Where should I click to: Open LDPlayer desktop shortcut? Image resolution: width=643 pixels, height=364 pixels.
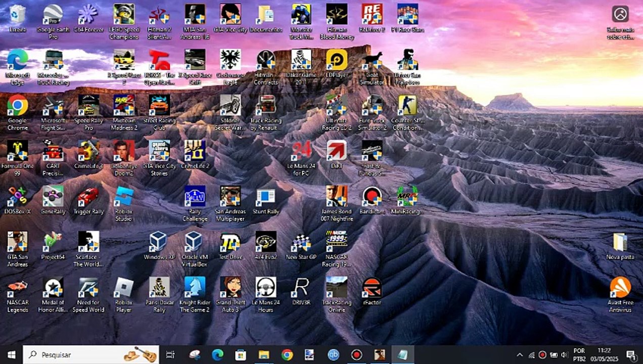336,65
